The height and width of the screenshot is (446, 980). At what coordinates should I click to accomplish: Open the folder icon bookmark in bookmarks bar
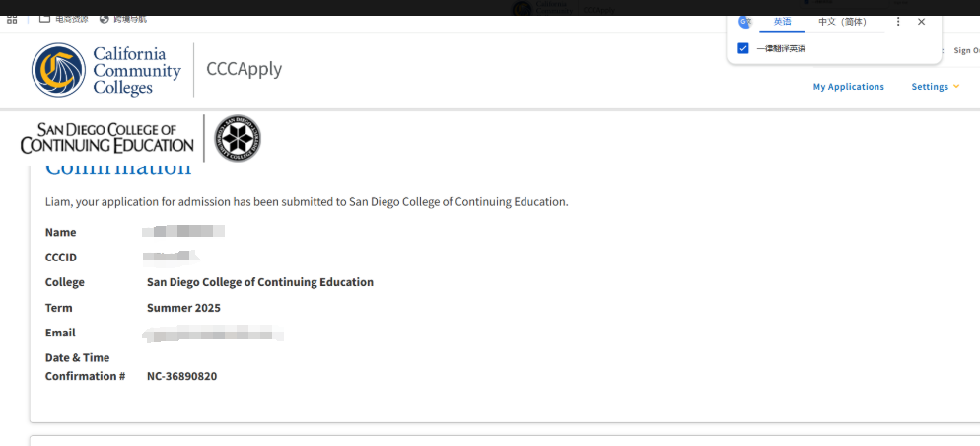tap(45, 19)
